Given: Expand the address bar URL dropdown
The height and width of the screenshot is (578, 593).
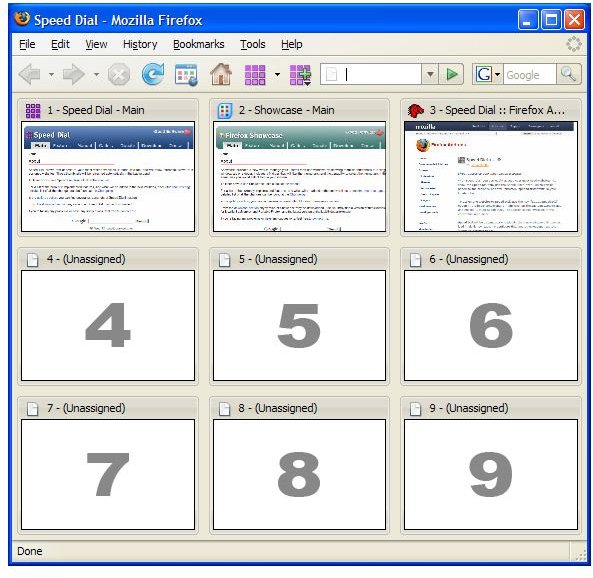Looking at the screenshot, I should [x=430, y=74].
